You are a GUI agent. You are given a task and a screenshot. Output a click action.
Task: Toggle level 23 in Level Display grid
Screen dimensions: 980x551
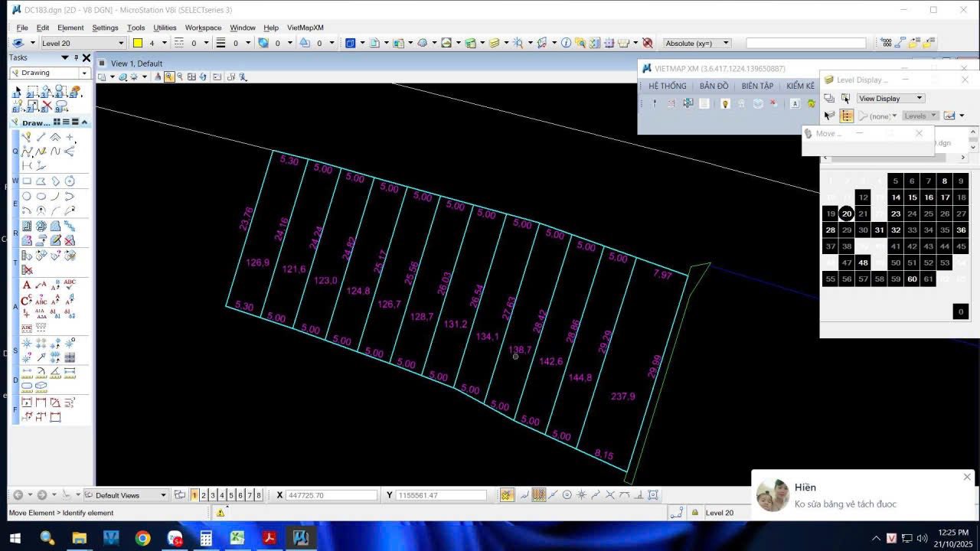tap(895, 214)
